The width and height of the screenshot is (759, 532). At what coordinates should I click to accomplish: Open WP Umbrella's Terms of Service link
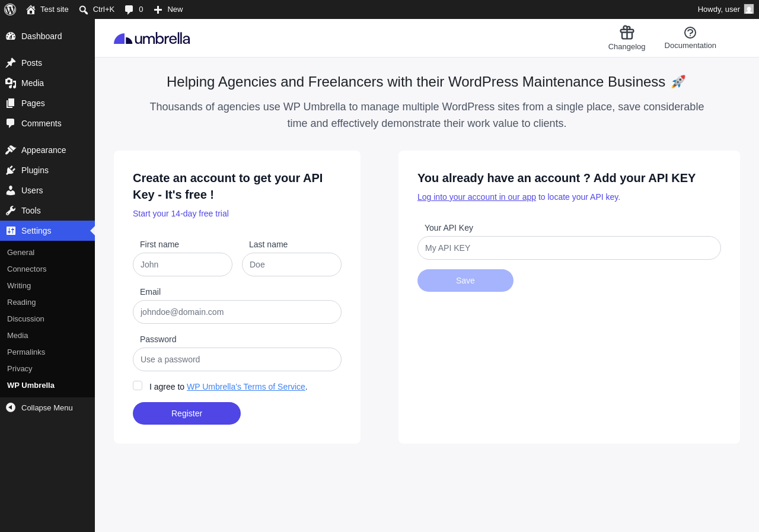click(246, 387)
